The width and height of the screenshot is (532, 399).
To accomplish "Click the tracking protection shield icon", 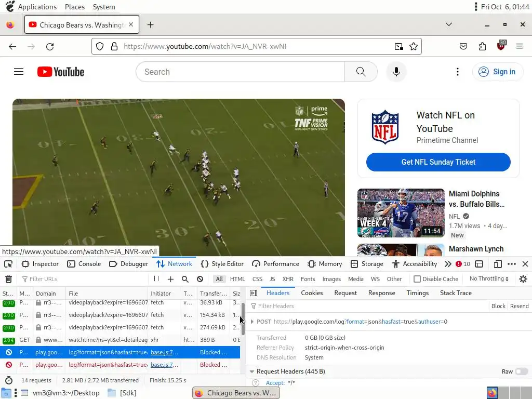I will click(x=99, y=46).
